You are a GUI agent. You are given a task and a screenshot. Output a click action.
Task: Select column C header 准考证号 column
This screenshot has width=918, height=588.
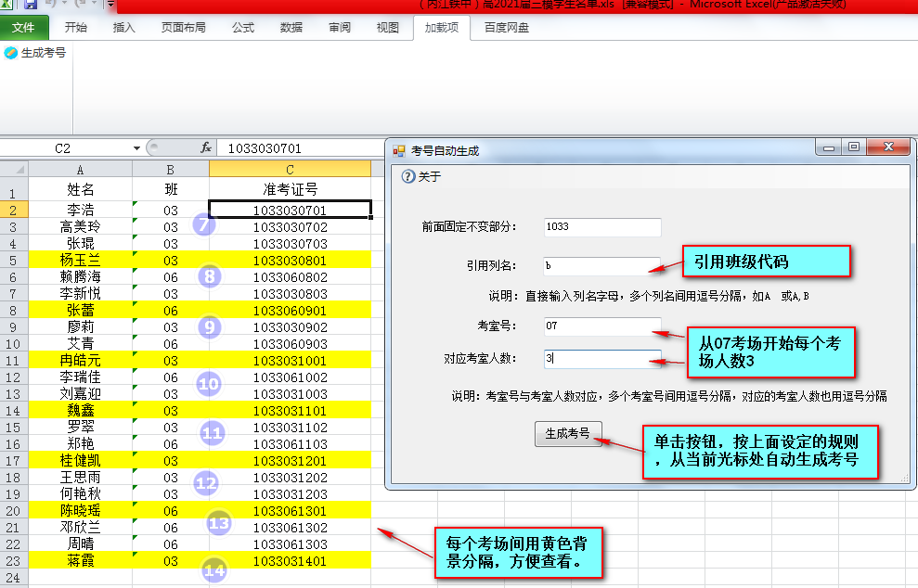pyautogui.click(x=290, y=169)
